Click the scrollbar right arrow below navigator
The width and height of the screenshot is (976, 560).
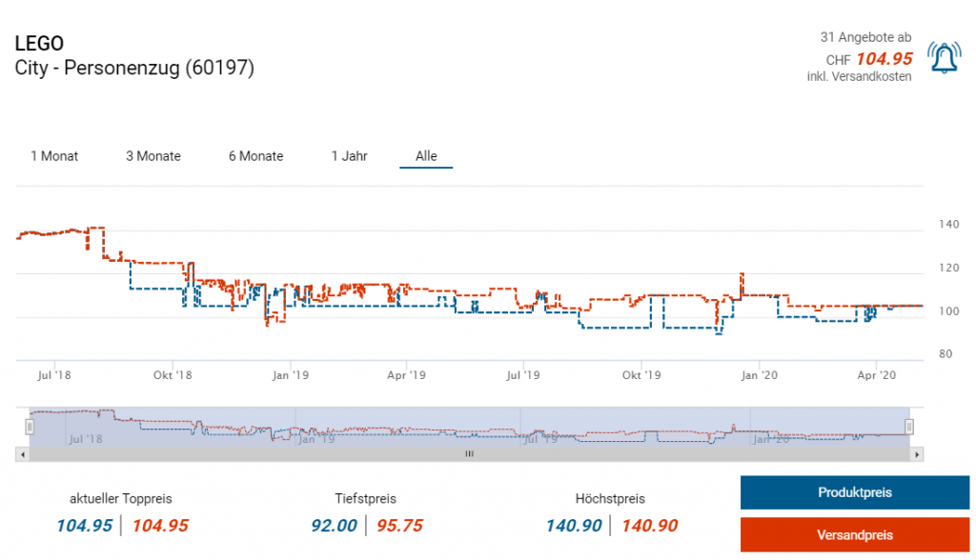(917, 454)
